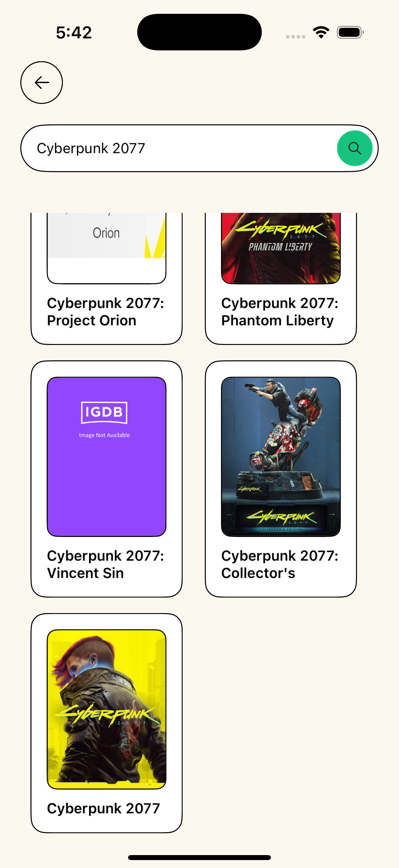Screen dimensions: 399x868
Task: Tap the Cyberpunk logo on Collector's cover
Action: (x=281, y=517)
